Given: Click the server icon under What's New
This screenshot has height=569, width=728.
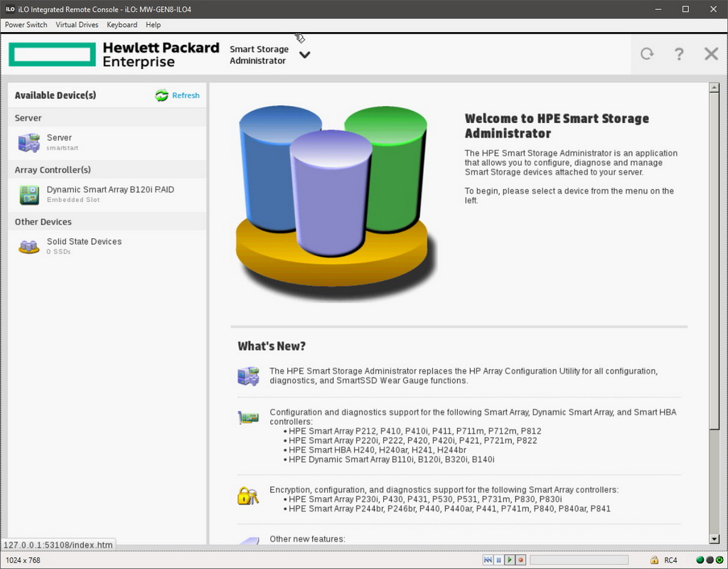Looking at the screenshot, I should [x=248, y=376].
